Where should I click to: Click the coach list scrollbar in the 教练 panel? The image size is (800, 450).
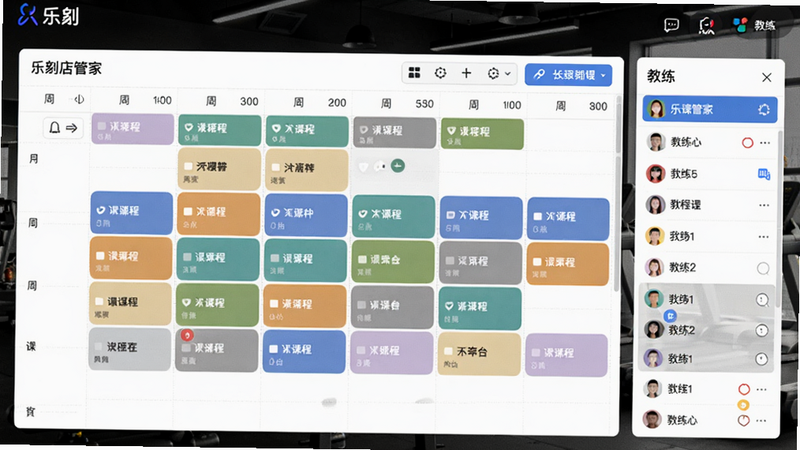780,219
